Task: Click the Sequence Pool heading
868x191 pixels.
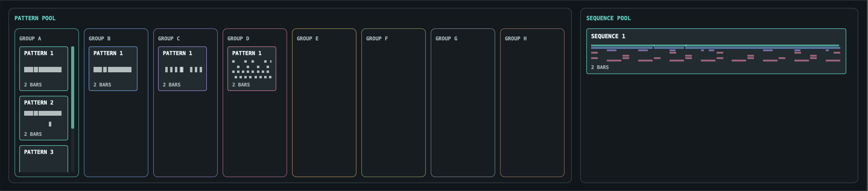Action: 609,18
